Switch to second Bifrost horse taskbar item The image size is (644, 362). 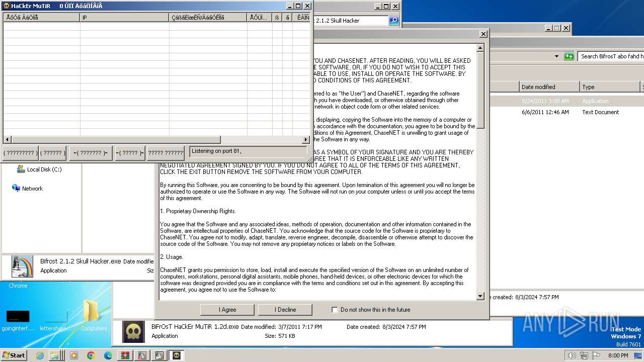pos(159,355)
